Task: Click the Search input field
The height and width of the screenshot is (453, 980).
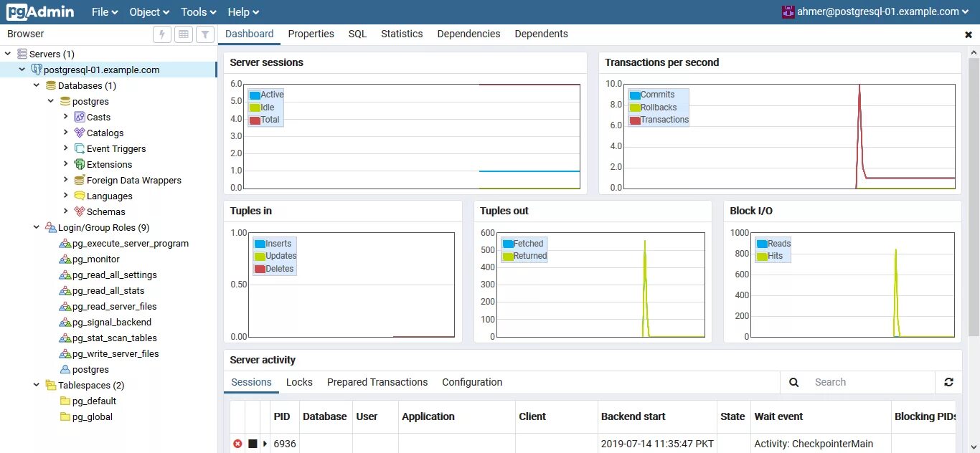Action: 870,382
